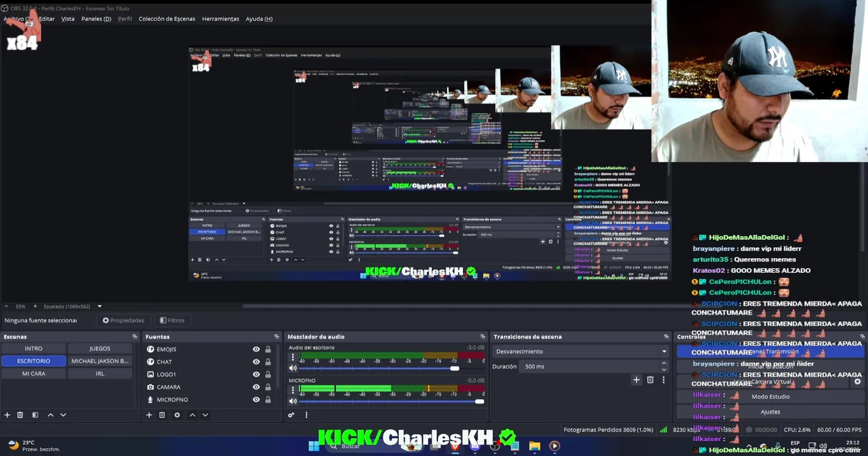Open the Vista menu
This screenshot has height=456, width=868.
click(68, 19)
